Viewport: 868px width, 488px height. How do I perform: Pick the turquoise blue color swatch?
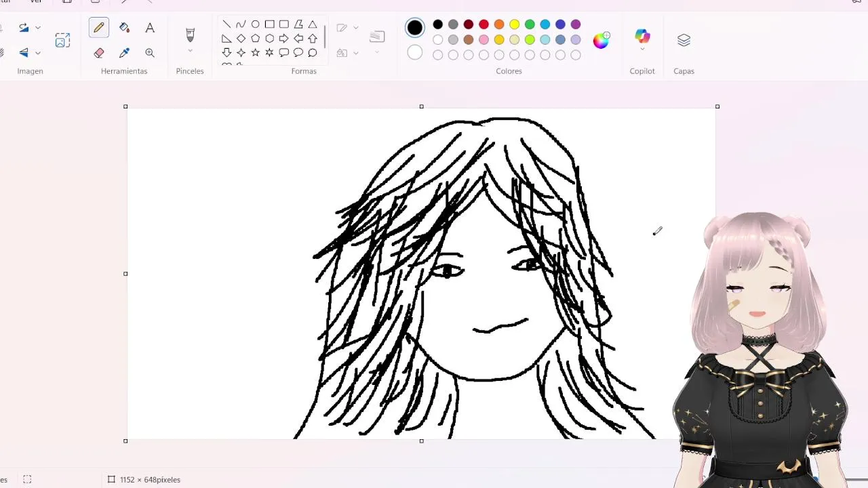(x=545, y=24)
